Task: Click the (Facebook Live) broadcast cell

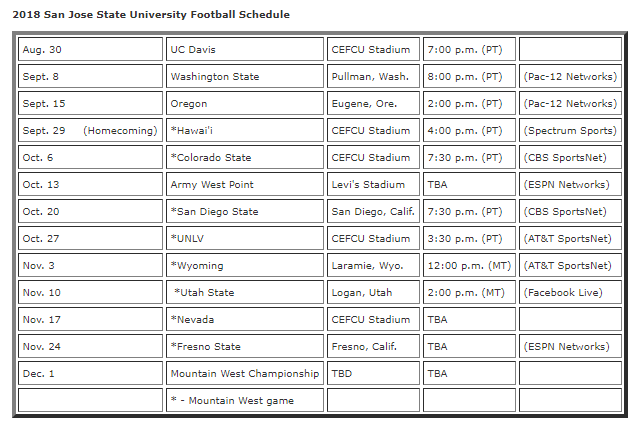Action: [x=565, y=293]
